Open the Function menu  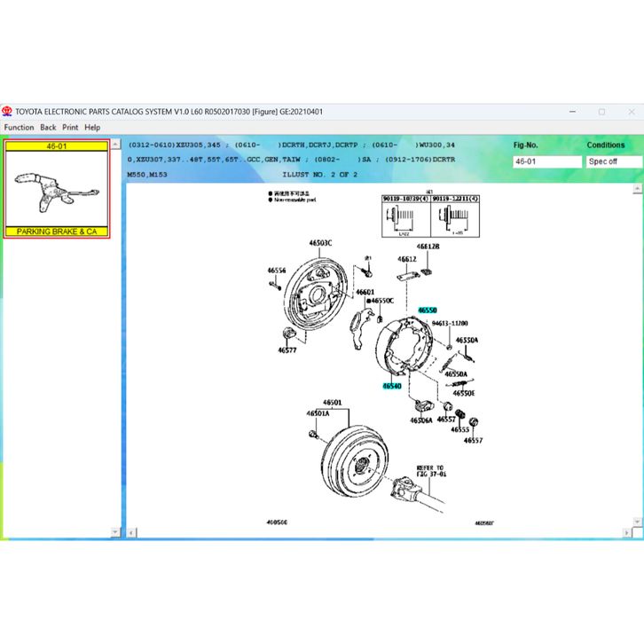pos(19,128)
